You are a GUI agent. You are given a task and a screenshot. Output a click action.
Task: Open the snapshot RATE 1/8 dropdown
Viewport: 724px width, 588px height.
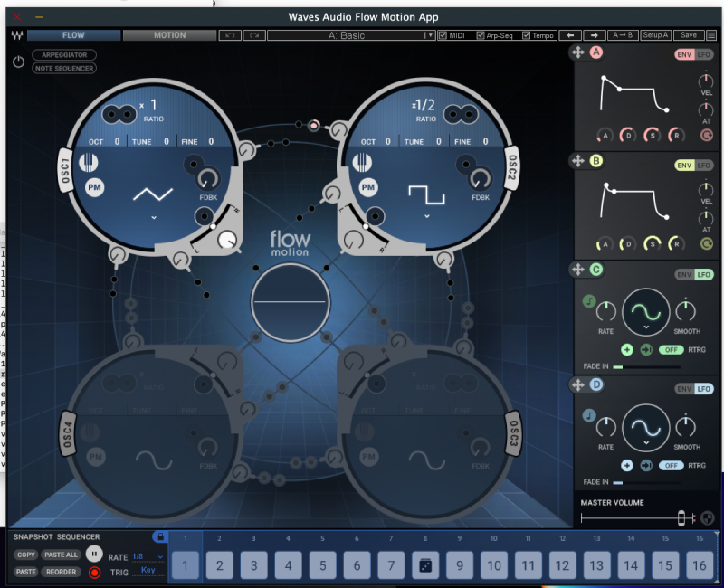(x=148, y=556)
